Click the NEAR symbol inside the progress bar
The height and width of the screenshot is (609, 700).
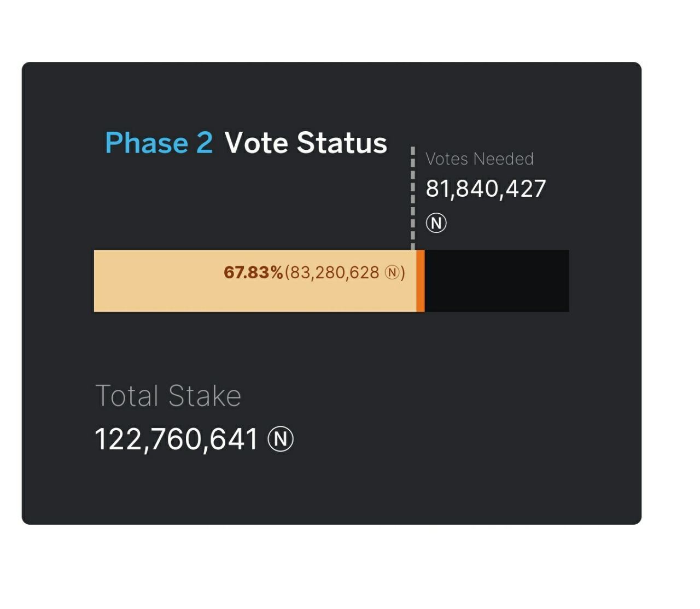(x=392, y=272)
